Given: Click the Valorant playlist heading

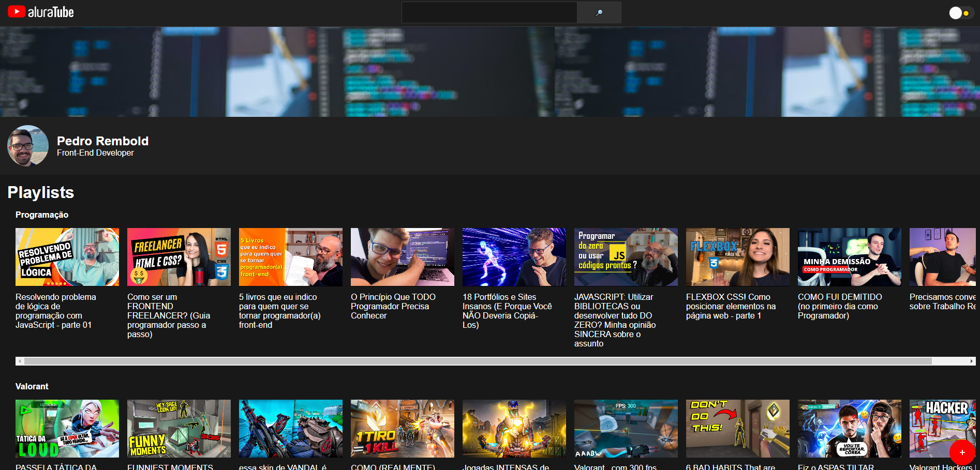Looking at the screenshot, I should [32, 386].
